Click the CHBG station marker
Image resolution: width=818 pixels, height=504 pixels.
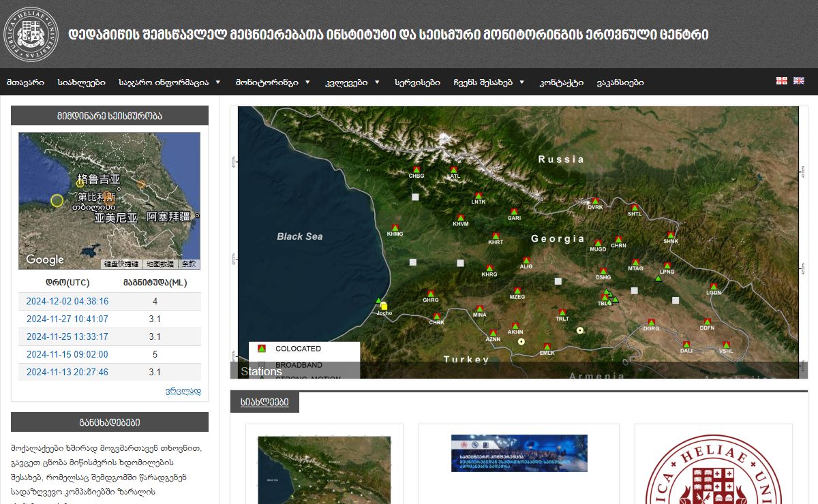pos(416,170)
